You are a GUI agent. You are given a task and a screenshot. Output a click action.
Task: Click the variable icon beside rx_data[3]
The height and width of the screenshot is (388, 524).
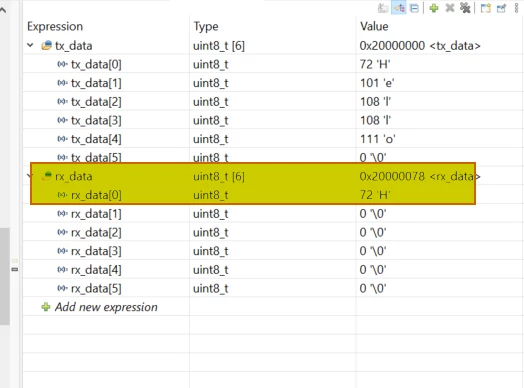(x=62, y=251)
